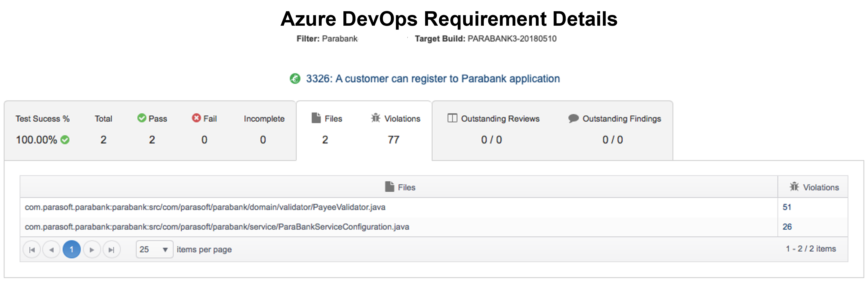Screen dimensions: 868x281
Task: Switch to the Test Sucess % tab
Action: (x=150, y=131)
